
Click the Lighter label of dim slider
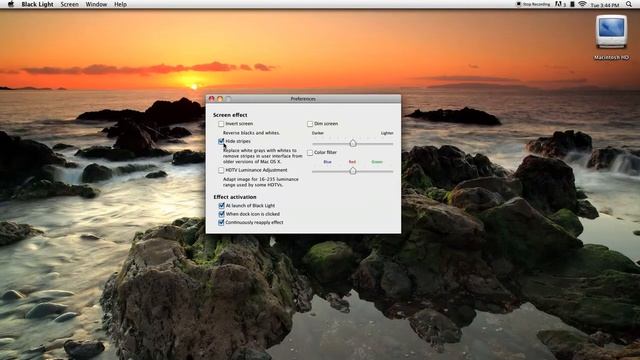pos(387,133)
